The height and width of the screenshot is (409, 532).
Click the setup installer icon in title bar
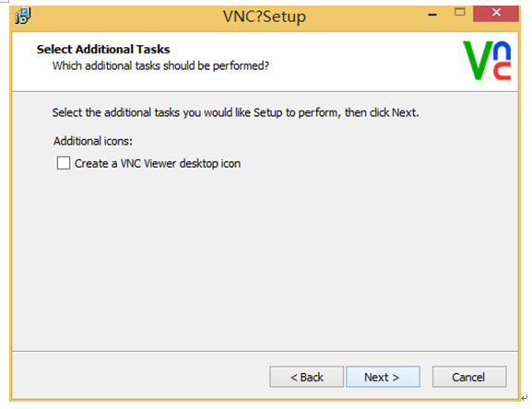23,16
